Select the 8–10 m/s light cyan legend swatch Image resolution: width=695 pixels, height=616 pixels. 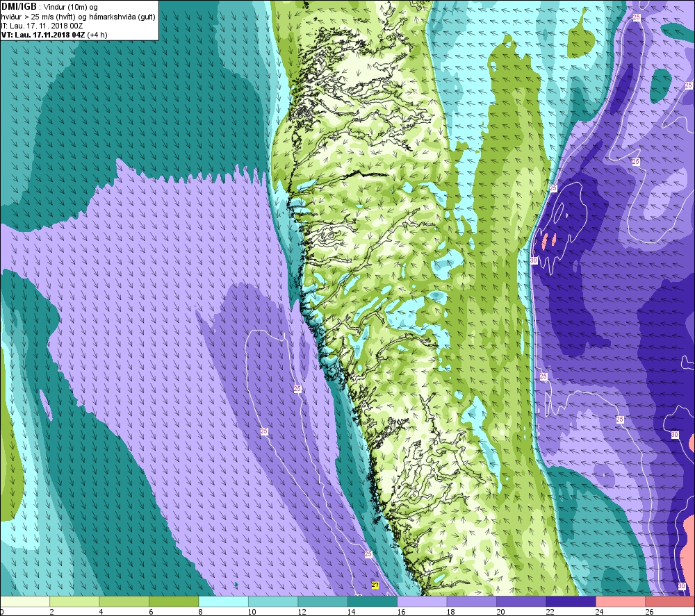pos(223,601)
